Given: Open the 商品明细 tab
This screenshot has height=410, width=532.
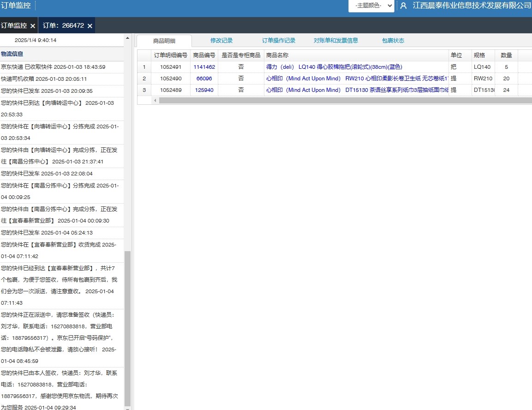Looking at the screenshot, I should click(x=164, y=41).
